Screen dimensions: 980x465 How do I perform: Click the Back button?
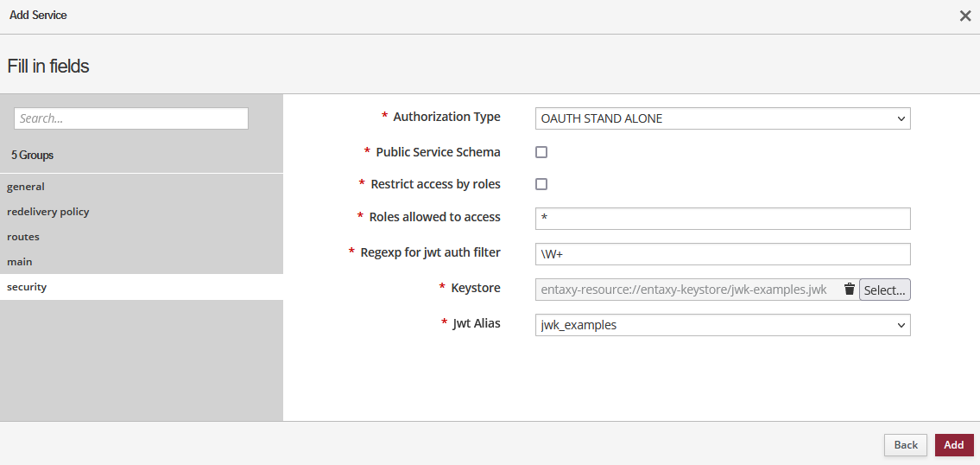(905, 445)
